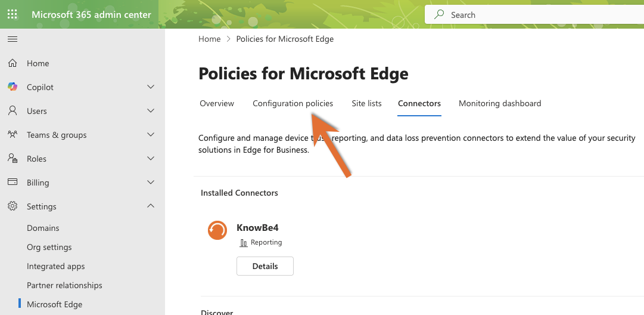
Task: Switch to Configuration policies tab
Action: click(x=293, y=103)
